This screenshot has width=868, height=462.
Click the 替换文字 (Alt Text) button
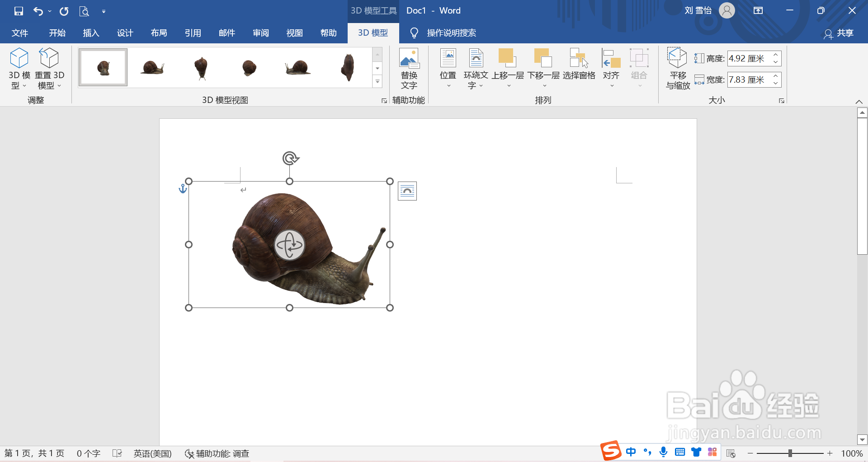point(409,69)
